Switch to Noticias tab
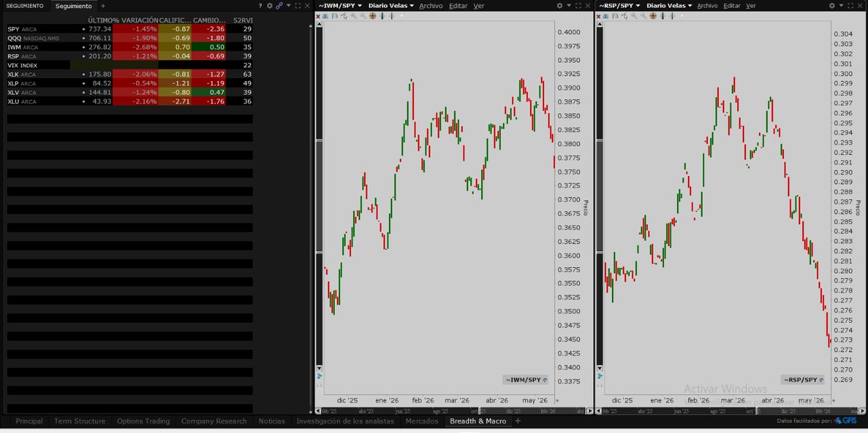This screenshot has width=868, height=433. point(271,421)
